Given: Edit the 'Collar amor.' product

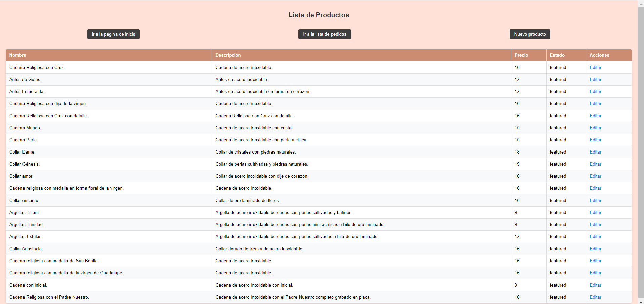Looking at the screenshot, I should (x=595, y=176).
